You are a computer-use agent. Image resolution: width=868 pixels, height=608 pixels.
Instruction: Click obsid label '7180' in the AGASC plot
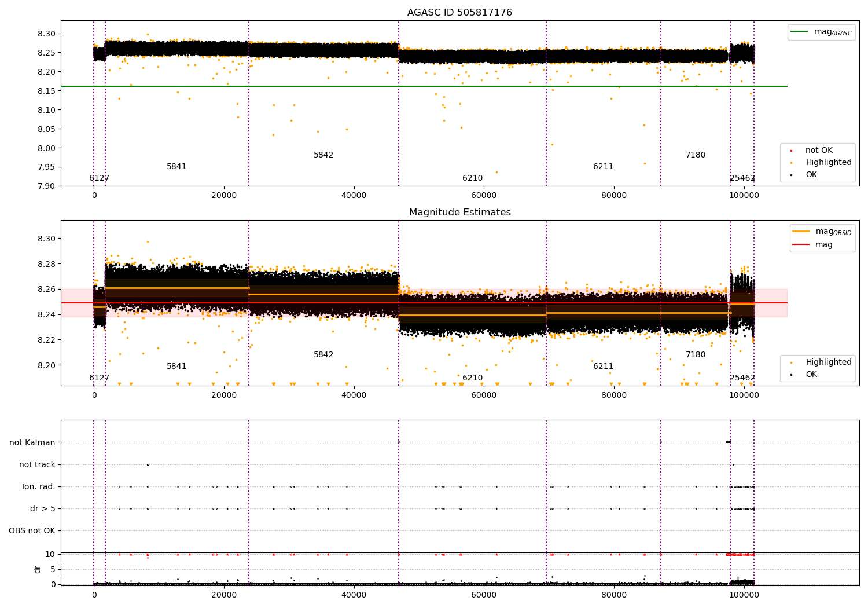(696, 155)
